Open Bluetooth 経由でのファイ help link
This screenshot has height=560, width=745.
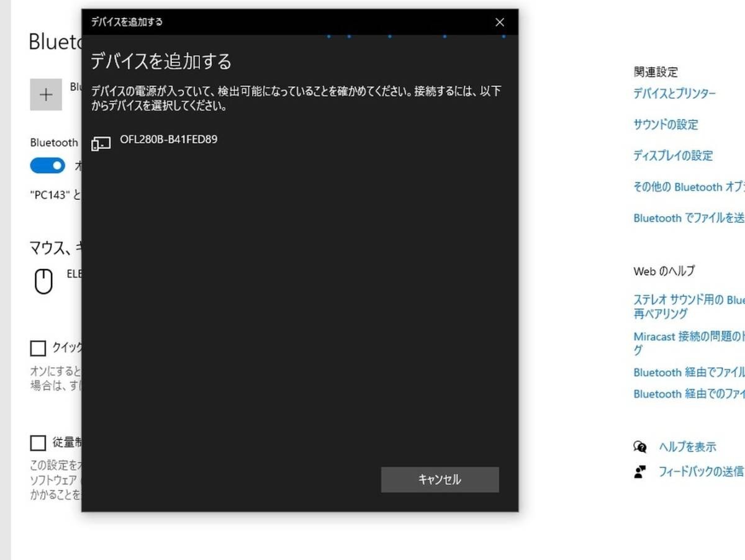tap(689, 394)
